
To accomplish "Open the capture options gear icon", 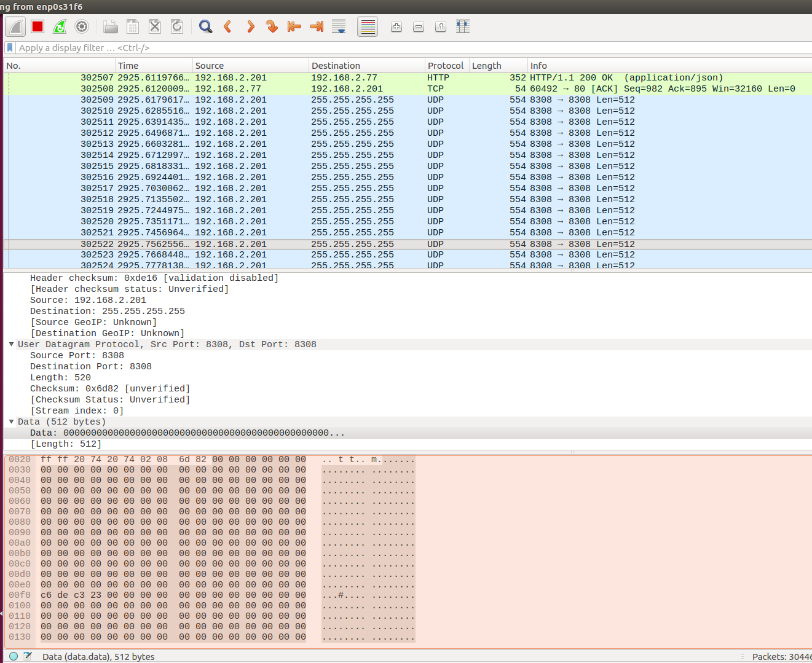I will (81, 26).
